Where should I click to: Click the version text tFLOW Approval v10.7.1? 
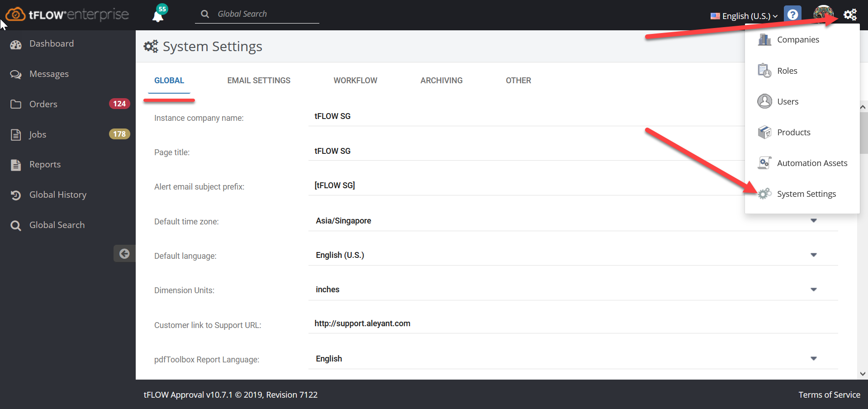[x=188, y=395]
